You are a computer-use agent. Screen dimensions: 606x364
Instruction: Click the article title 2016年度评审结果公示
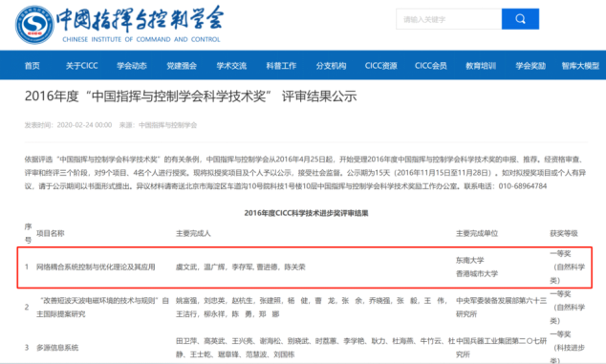point(190,96)
